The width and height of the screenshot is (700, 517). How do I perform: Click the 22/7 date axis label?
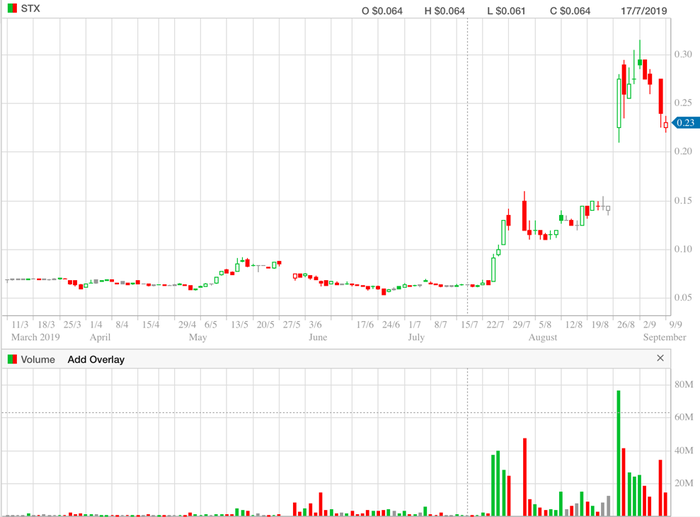pos(495,325)
